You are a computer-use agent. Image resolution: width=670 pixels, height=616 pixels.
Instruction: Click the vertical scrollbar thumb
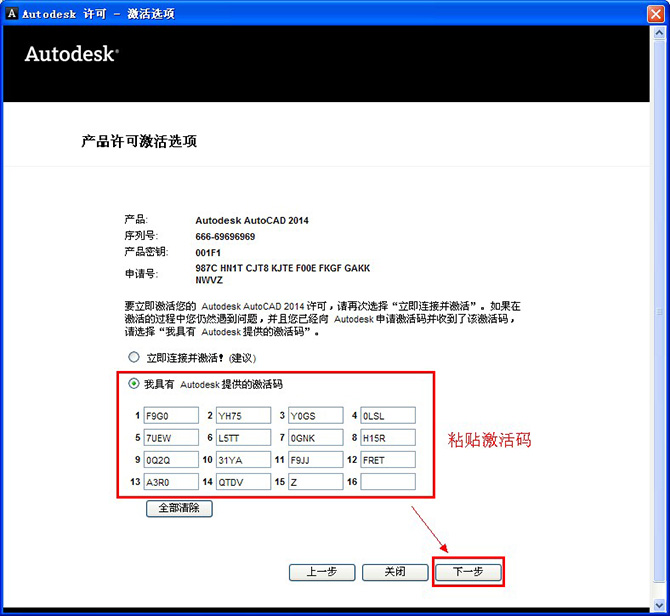click(659, 311)
